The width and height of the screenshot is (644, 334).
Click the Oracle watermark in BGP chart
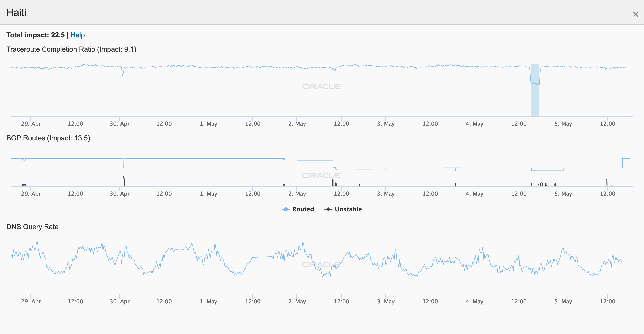pos(322,175)
